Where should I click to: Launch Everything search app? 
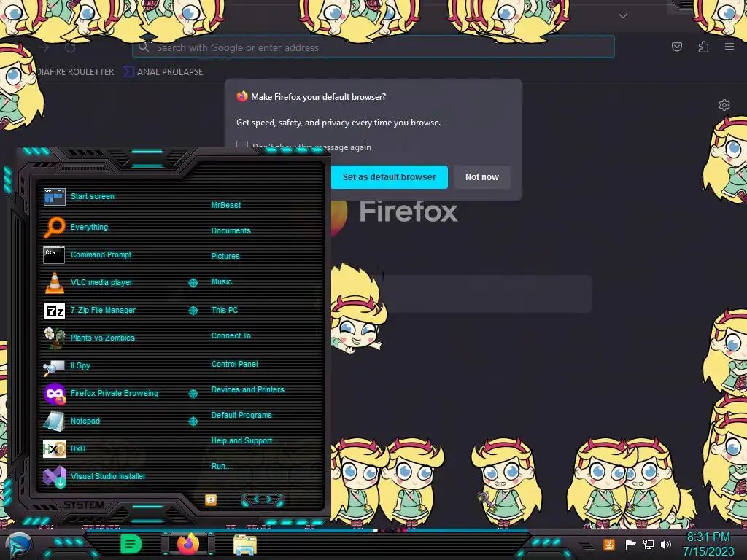[x=76, y=227]
